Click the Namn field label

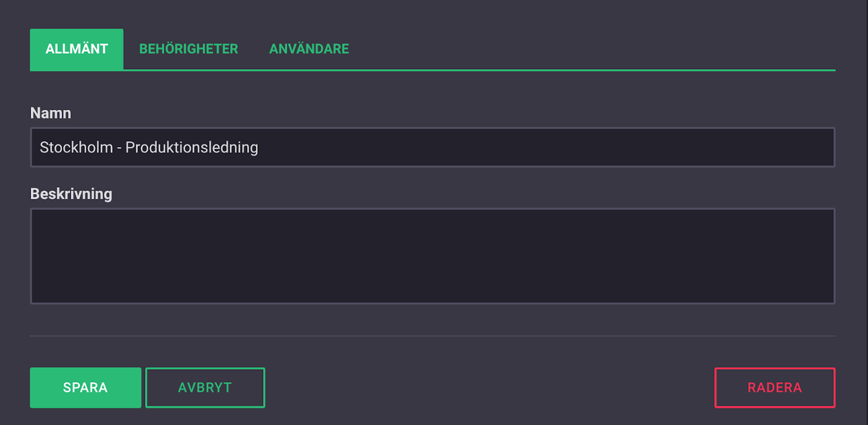[51, 113]
